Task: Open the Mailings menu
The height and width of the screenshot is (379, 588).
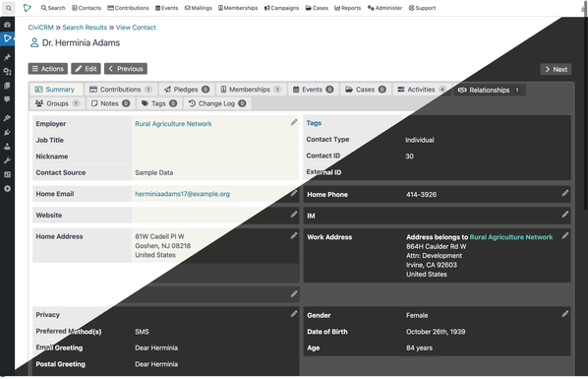Action: [x=199, y=8]
